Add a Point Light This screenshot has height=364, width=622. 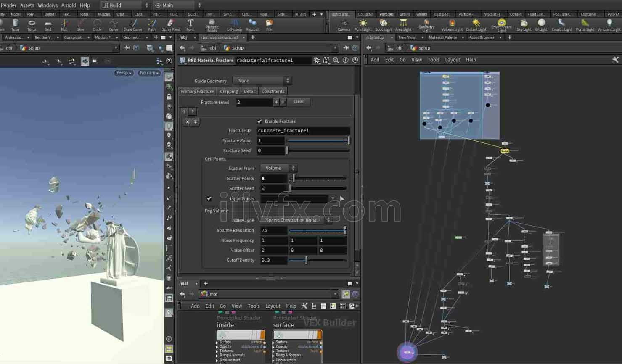pyautogui.click(x=363, y=25)
